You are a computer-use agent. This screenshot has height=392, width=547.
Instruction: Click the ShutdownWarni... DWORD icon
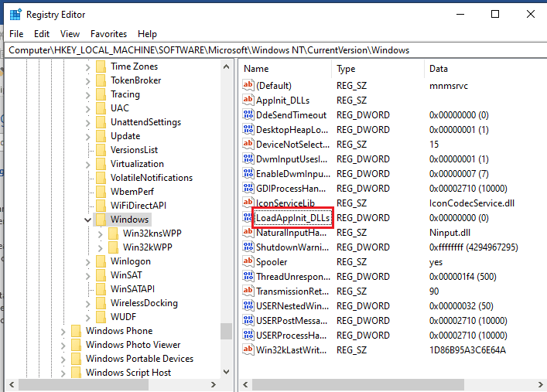(248, 247)
